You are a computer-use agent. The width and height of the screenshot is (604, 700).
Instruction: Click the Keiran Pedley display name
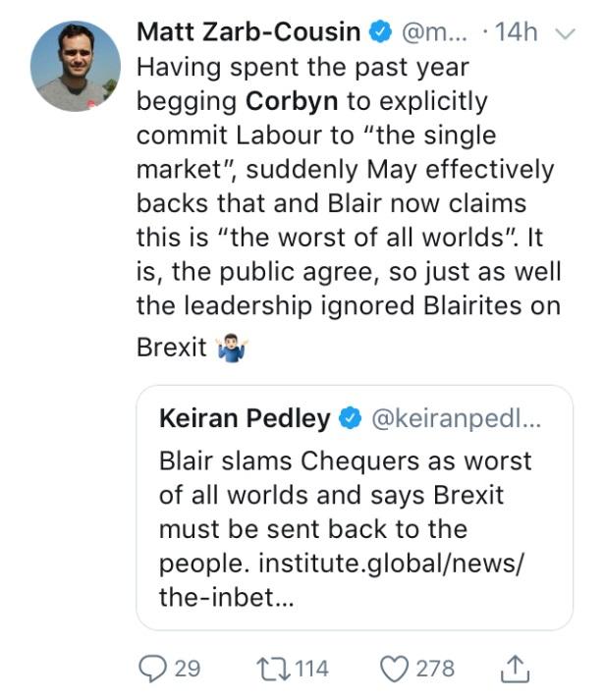[x=245, y=419]
